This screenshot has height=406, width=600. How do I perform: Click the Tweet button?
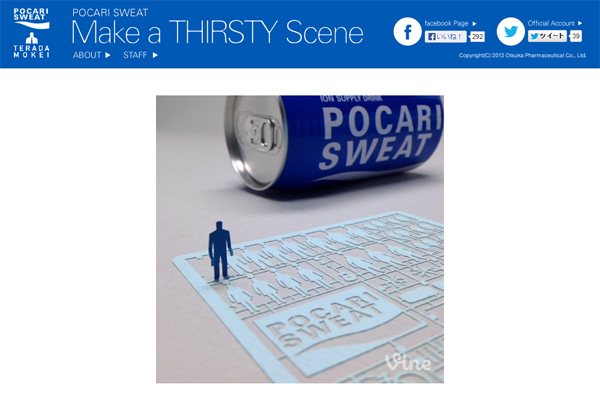coord(547,36)
